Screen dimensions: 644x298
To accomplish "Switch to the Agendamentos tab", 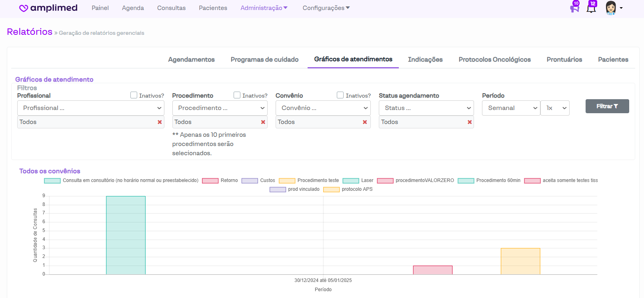I will [x=191, y=60].
